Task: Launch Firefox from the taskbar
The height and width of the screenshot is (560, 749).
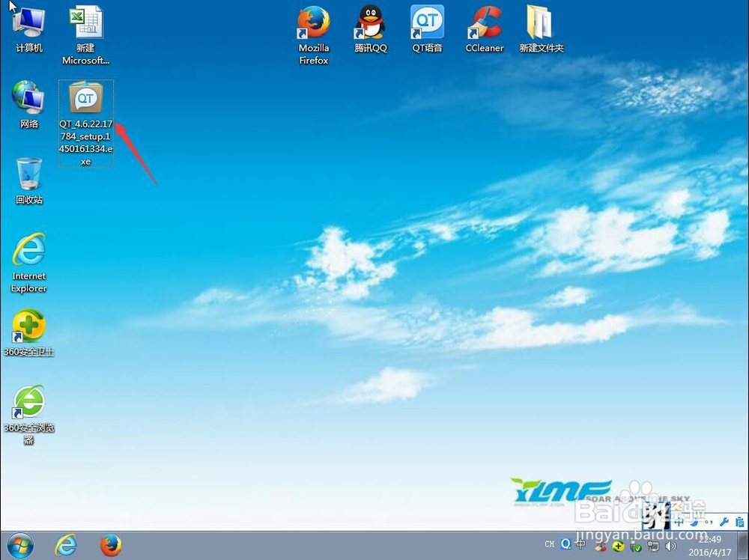Action: (111, 546)
